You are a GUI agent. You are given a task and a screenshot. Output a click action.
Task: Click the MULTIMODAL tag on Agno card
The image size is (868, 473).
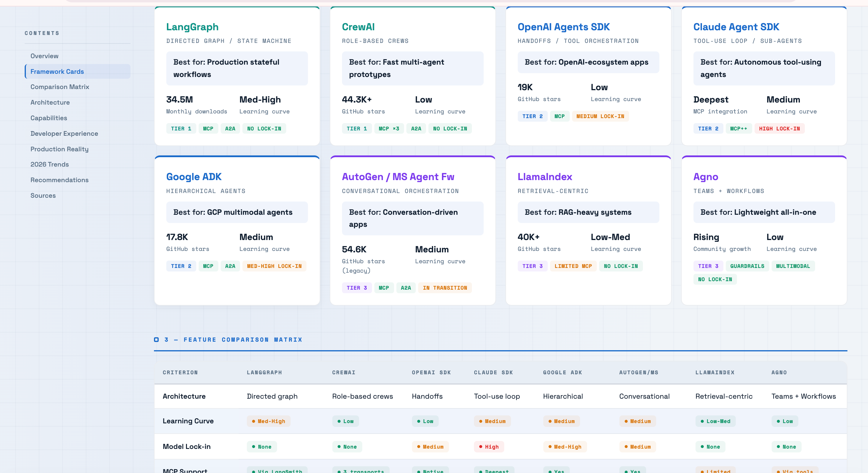[x=792, y=266]
